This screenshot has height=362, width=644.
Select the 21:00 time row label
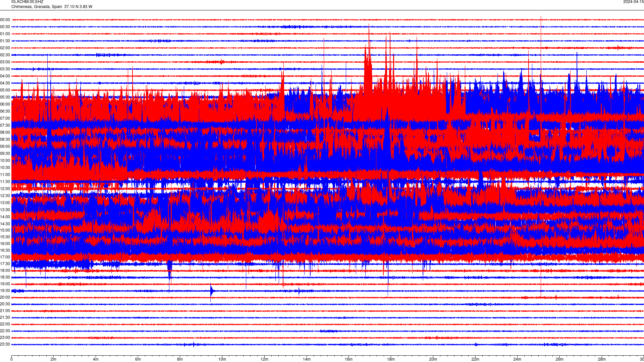point(5,311)
